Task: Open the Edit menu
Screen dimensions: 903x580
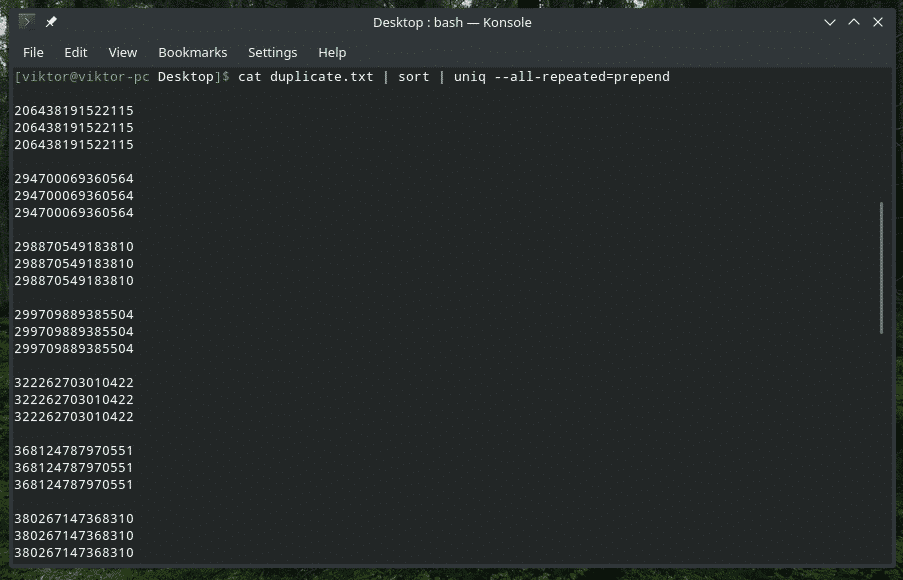Action: tap(75, 52)
